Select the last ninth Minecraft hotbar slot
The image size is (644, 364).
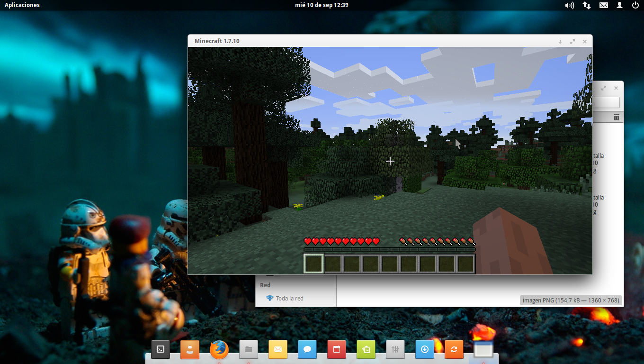[x=465, y=264]
